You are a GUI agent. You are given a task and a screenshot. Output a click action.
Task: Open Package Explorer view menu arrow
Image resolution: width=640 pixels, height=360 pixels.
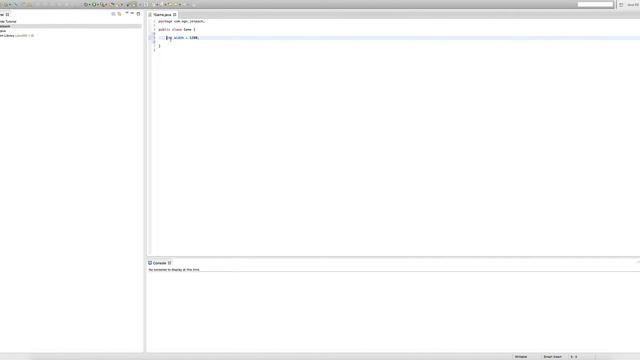(x=127, y=13)
